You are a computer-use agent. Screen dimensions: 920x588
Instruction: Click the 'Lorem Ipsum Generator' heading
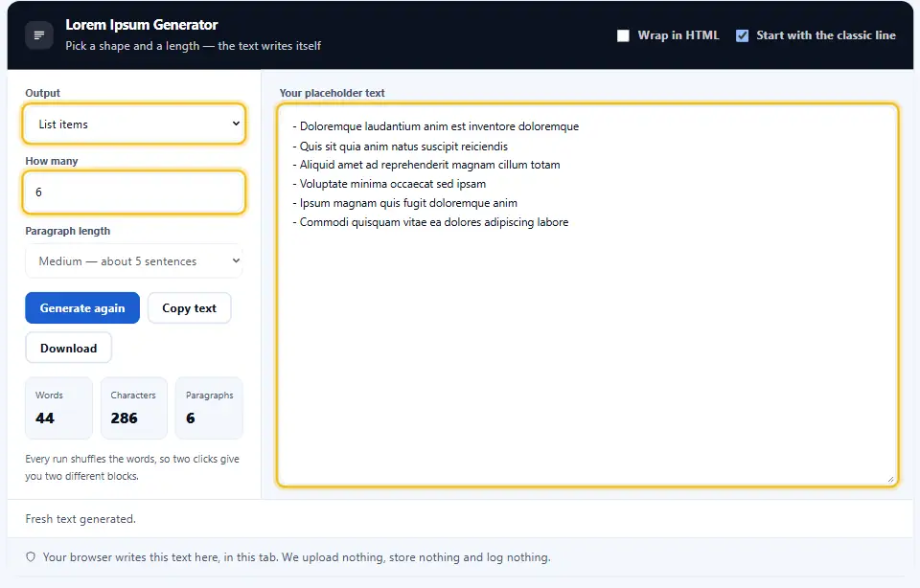click(x=142, y=25)
